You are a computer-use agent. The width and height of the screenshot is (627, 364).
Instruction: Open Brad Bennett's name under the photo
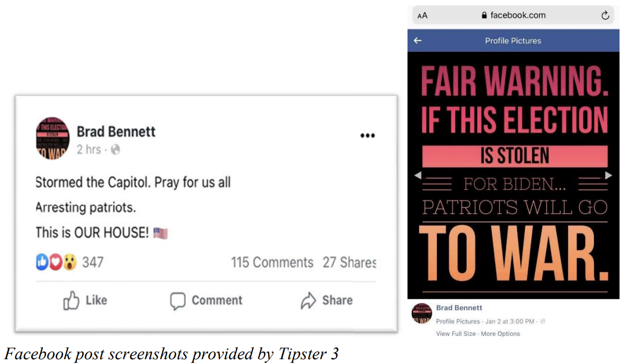click(x=459, y=308)
